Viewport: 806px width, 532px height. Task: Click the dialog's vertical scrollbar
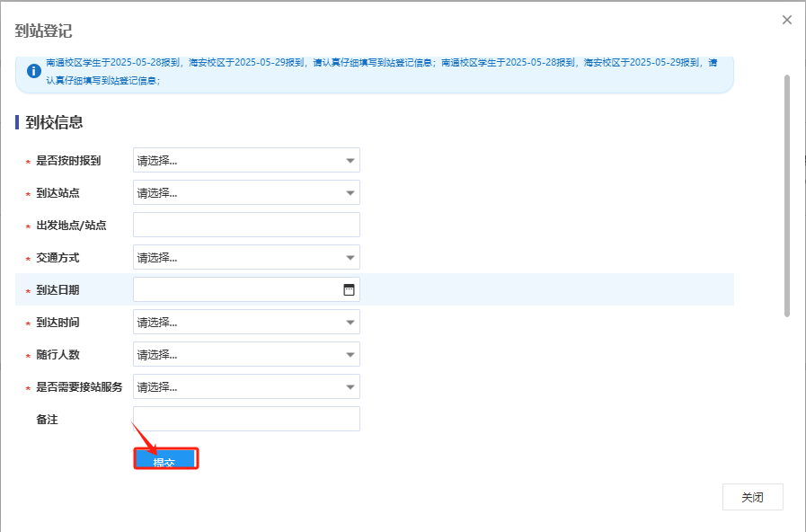pyautogui.click(x=787, y=196)
